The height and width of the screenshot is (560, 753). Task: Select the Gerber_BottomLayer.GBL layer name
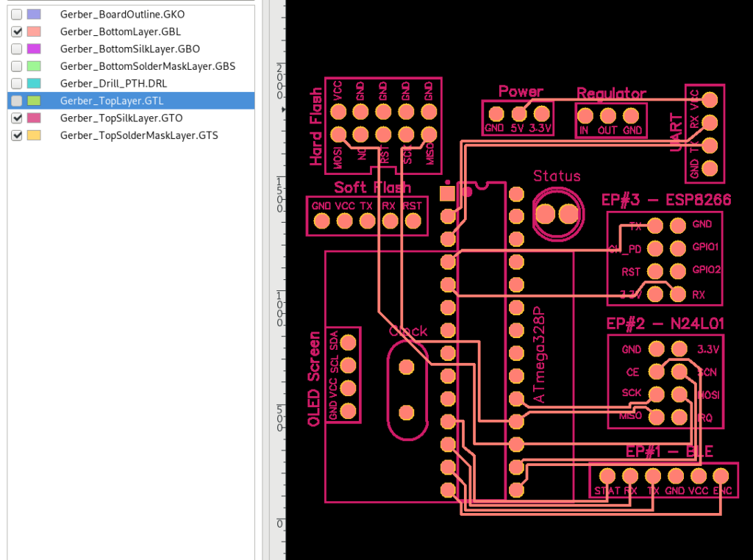pyautogui.click(x=121, y=32)
